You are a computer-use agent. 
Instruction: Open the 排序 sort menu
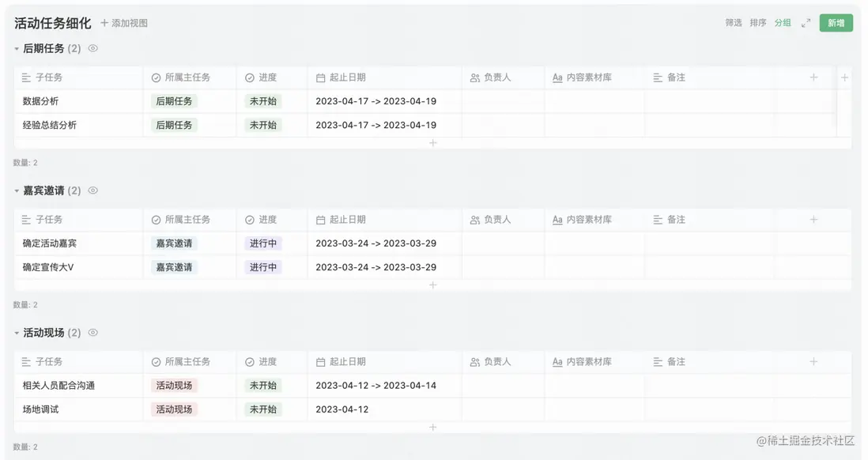click(758, 23)
